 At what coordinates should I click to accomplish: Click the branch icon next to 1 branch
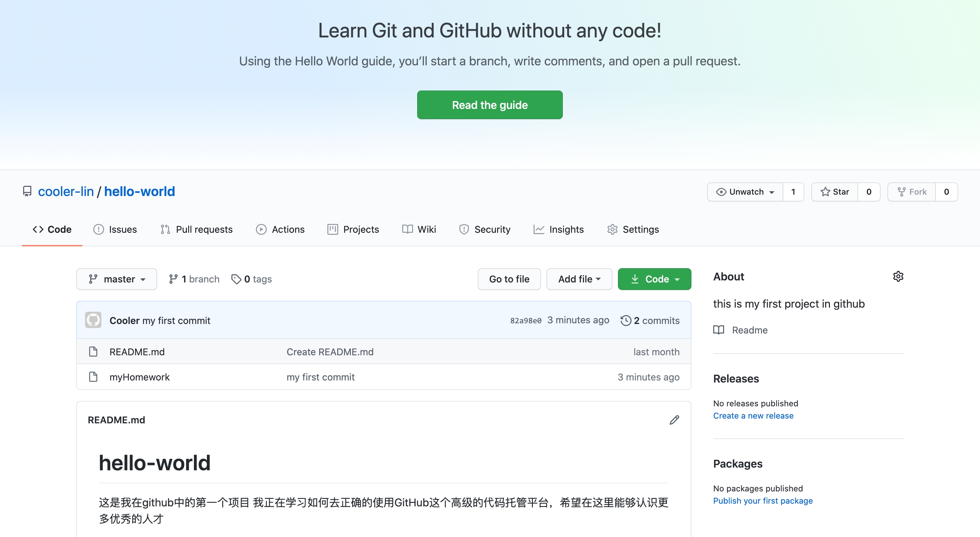coord(173,279)
